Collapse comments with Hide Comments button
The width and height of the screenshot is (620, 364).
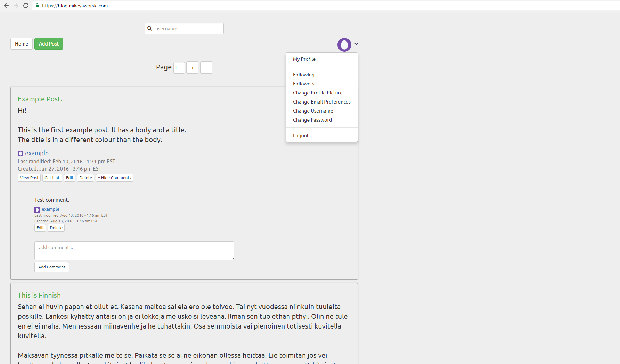click(x=115, y=178)
